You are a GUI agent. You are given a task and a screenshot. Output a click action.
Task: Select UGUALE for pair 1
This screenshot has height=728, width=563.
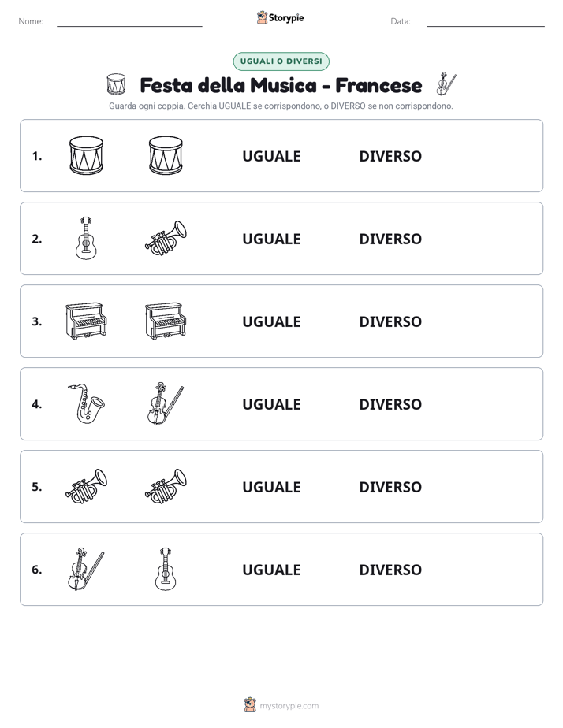(x=272, y=157)
